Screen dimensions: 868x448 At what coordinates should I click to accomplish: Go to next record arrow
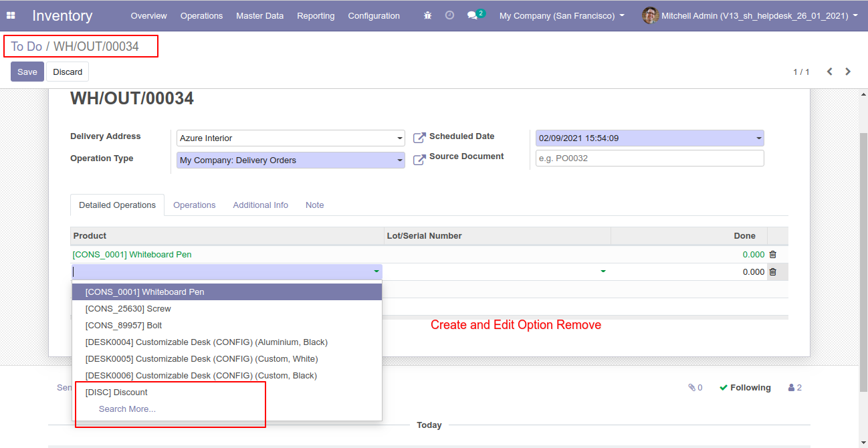(x=848, y=72)
